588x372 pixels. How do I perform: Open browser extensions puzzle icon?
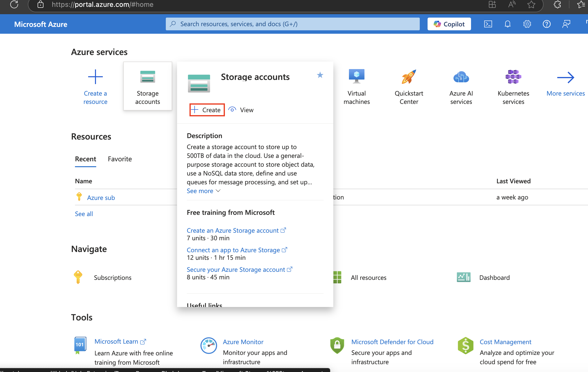557,4
